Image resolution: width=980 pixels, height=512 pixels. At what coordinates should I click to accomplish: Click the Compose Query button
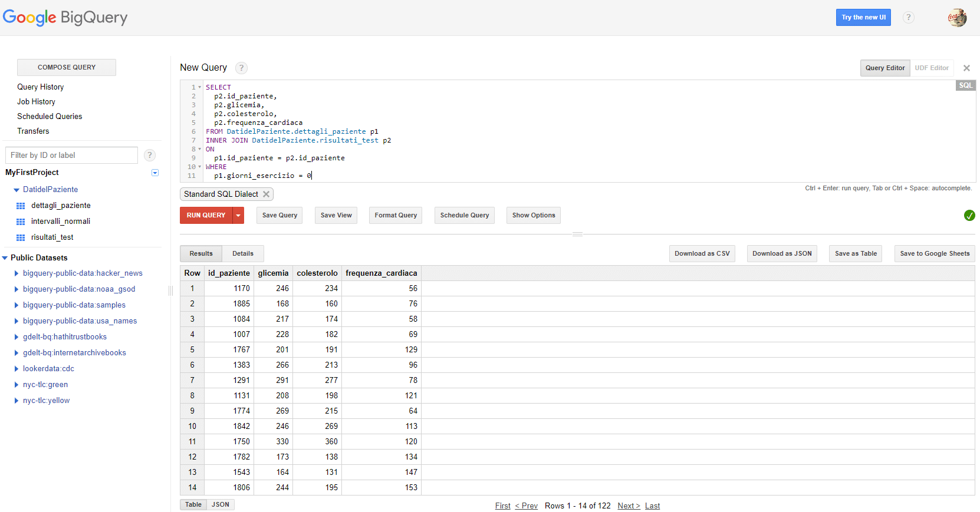click(67, 67)
